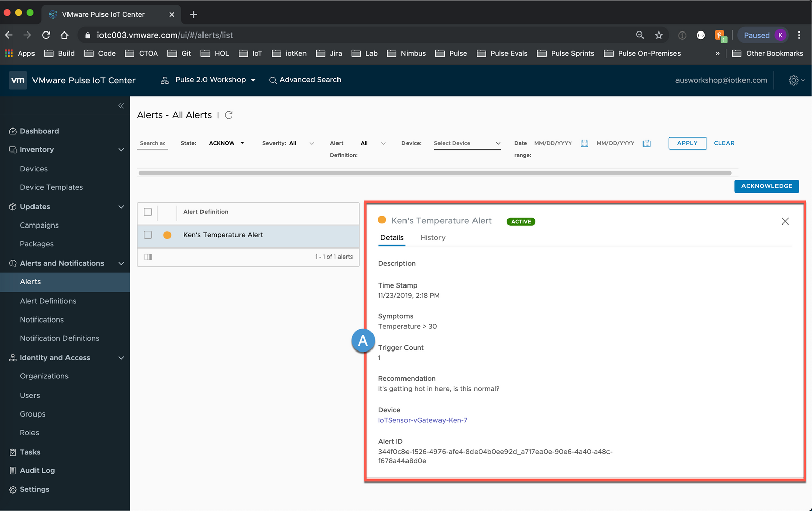This screenshot has width=812, height=511.
Task: Collapse the Inventory section in sidebar
Action: pos(121,150)
